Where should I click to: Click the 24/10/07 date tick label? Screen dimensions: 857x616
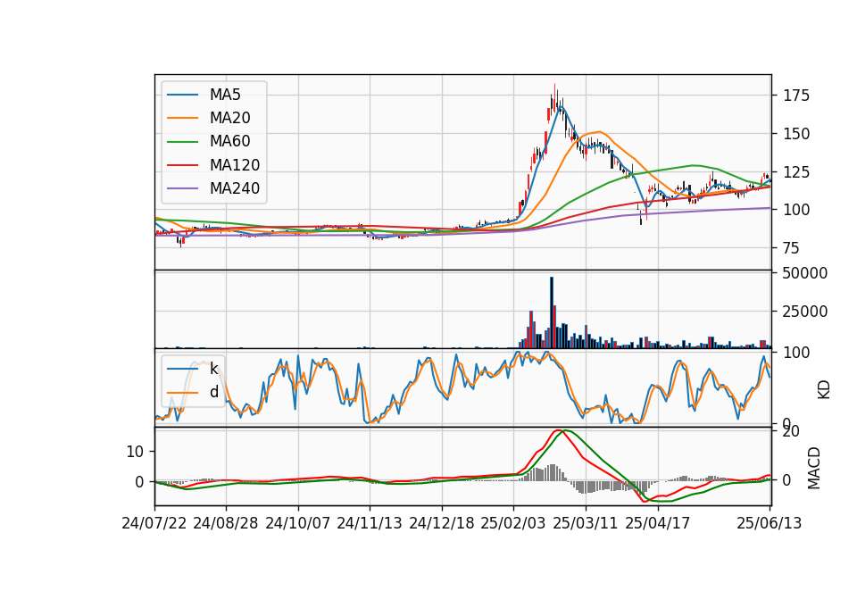click(298, 523)
